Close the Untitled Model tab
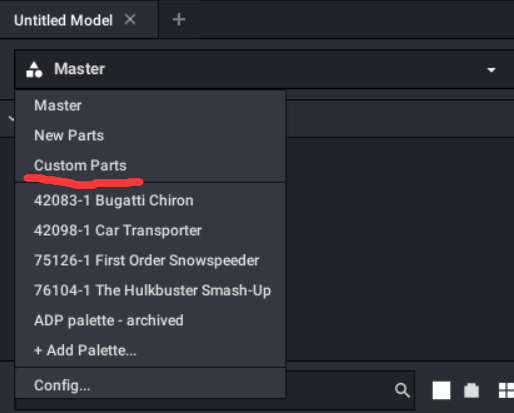Screen dimensions: 514x413 [130, 19]
